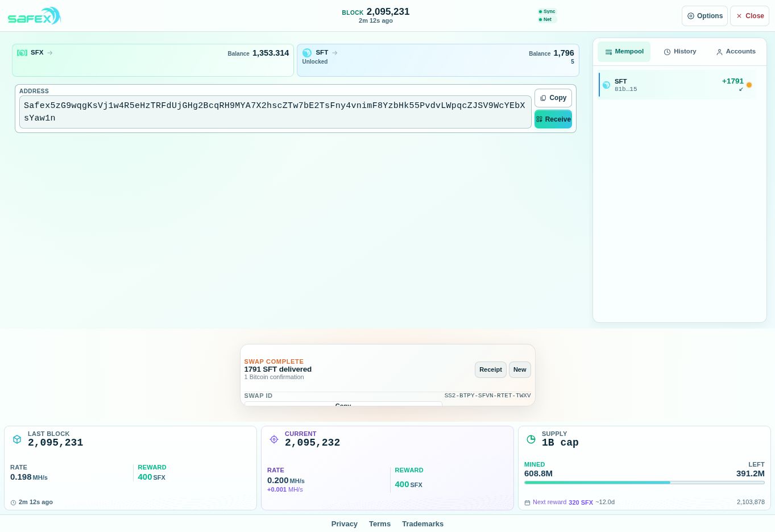Select the +1791 mempool amount

coord(733,81)
